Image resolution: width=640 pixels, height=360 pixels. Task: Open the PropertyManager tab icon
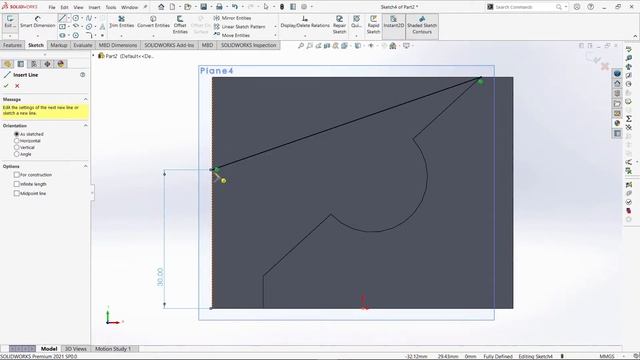pos(21,64)
